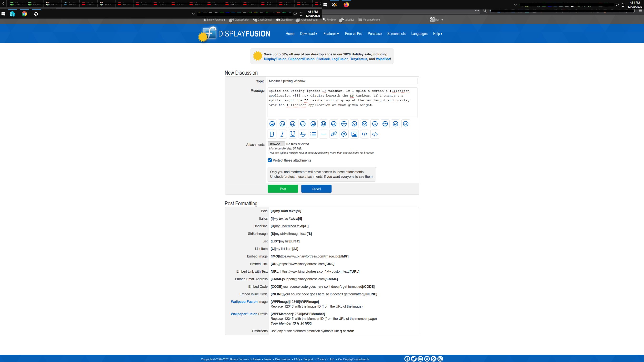Expand the Download menu dropdown
The image size is (644, 362).
click(x=309, y=34)
